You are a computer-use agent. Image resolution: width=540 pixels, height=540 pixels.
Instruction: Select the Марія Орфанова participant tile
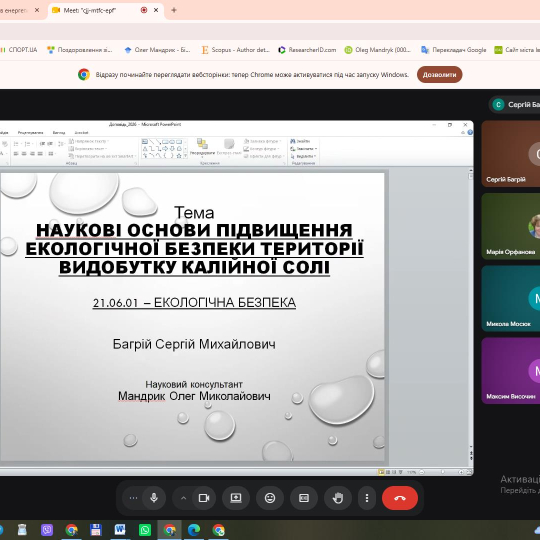511,226
